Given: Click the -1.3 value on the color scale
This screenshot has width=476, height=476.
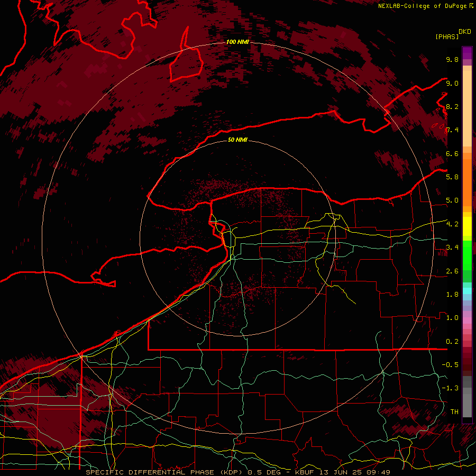Looking at the screenshot, I should pos(450,388).
